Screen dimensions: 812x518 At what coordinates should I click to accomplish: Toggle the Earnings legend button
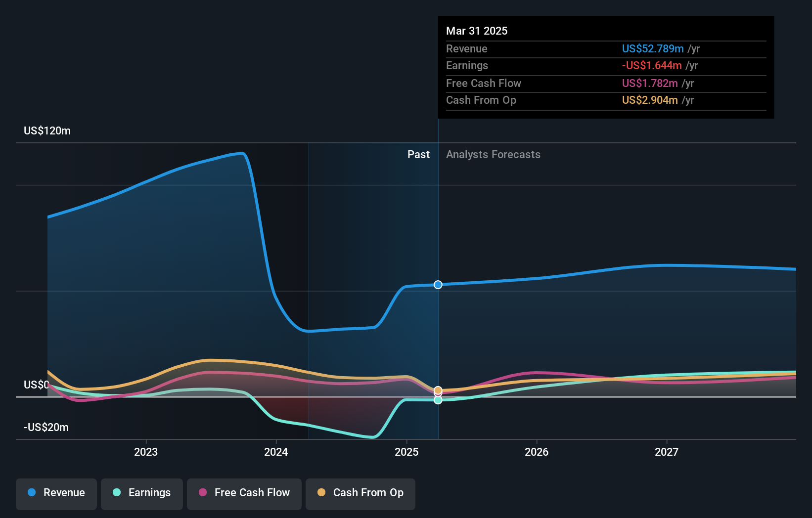click(x=142, y=494)
